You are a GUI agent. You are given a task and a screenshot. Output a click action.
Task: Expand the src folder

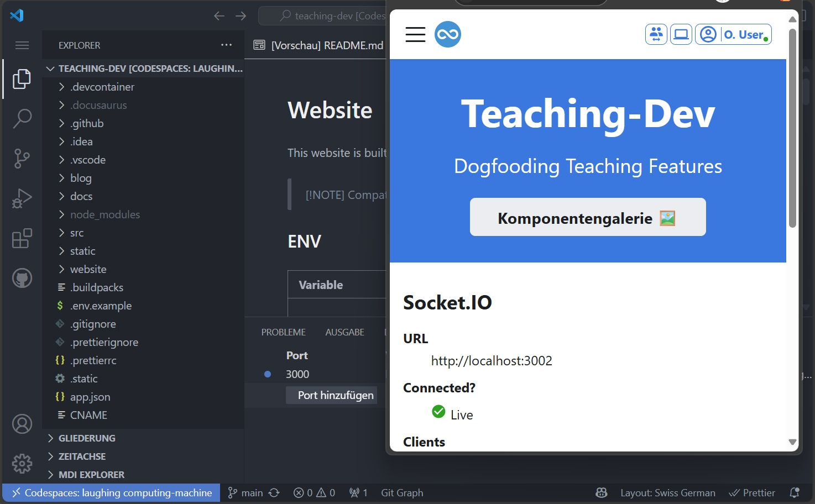coord(77,233)
